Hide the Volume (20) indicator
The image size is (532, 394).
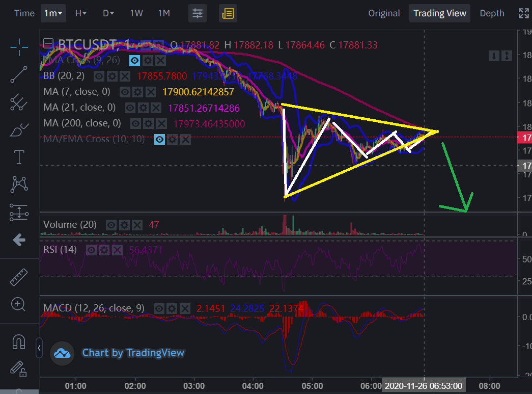pyautogui.click(x=111, y=225)
